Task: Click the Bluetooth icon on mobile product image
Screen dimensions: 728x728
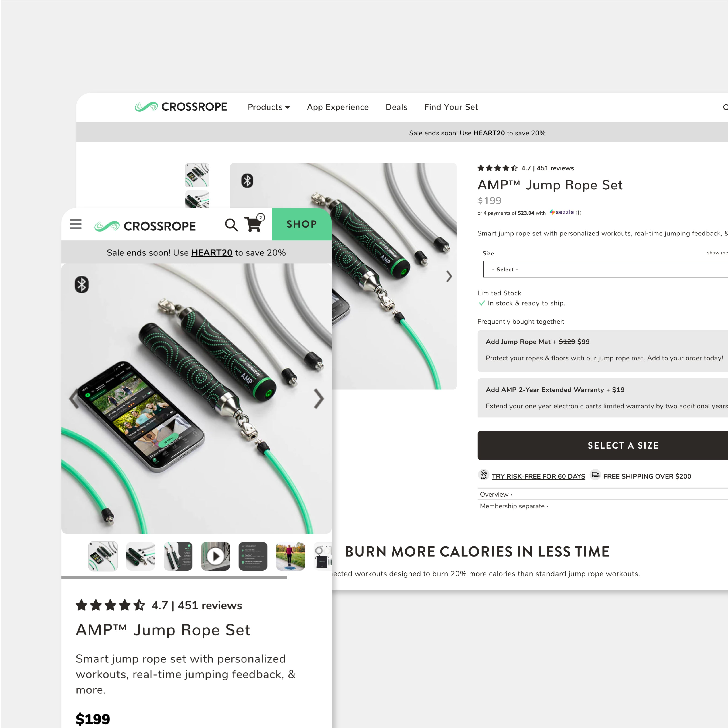Action: pyautogui.click(x=82, y=284)
